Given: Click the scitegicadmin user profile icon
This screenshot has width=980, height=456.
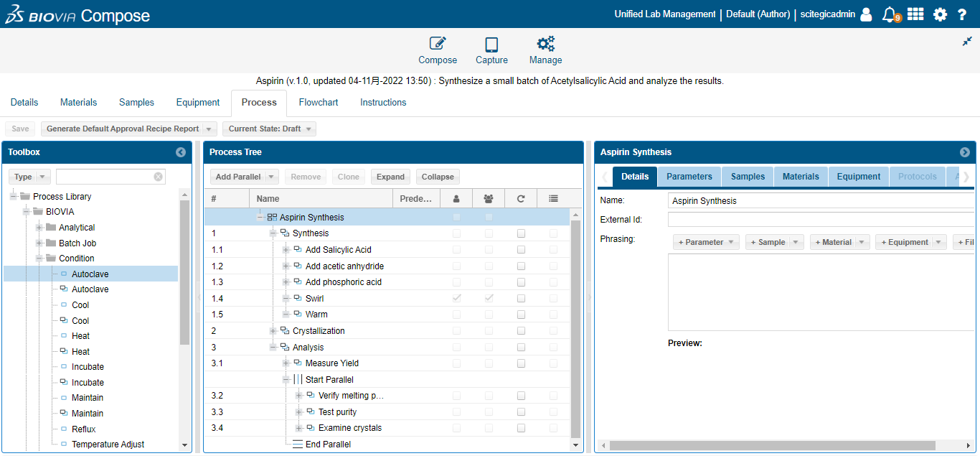Looking at the screenshot, I should tap(866, 14).
